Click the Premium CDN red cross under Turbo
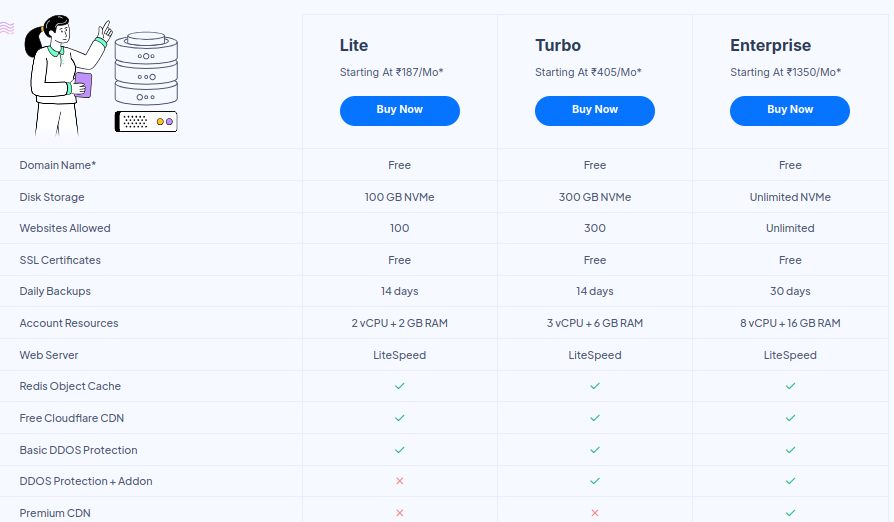This screenshot has height=522, width=894. pos(595,513)
